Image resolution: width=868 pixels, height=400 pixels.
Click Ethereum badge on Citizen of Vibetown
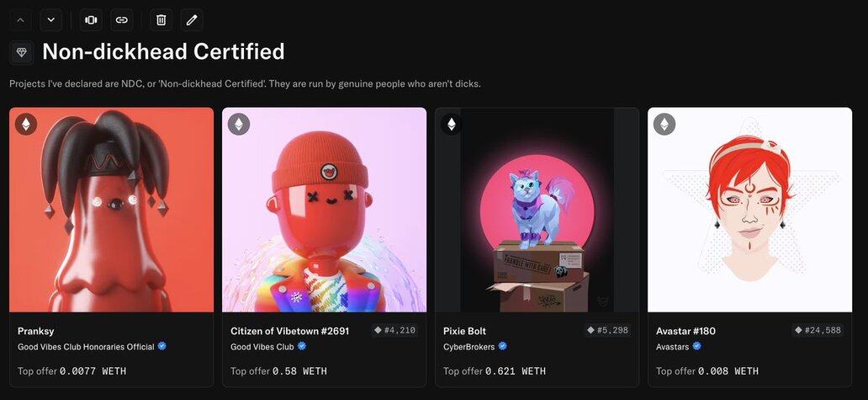pos(239,125)
